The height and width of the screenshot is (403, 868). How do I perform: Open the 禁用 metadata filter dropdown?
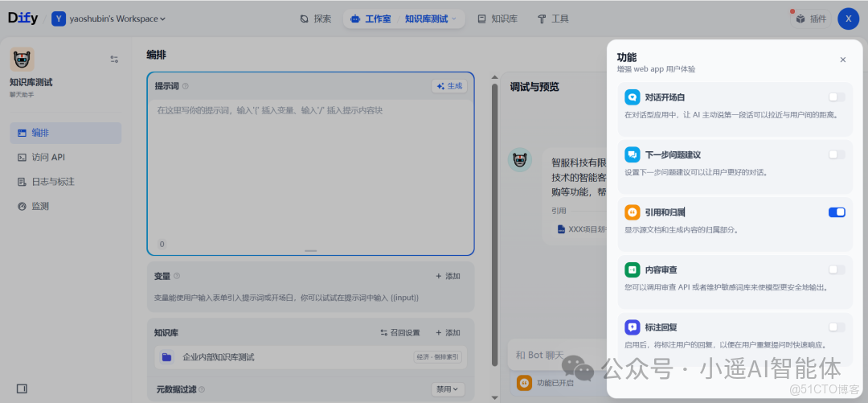click(x=448, y=389)
